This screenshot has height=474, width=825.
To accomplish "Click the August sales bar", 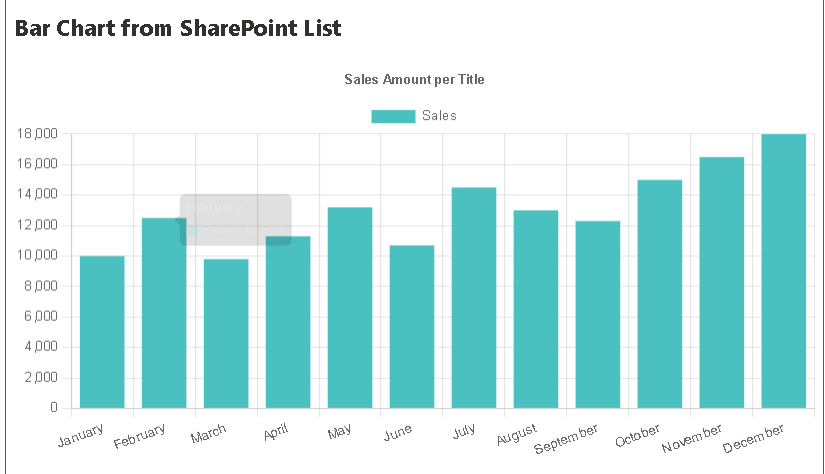I will (536, 309).
